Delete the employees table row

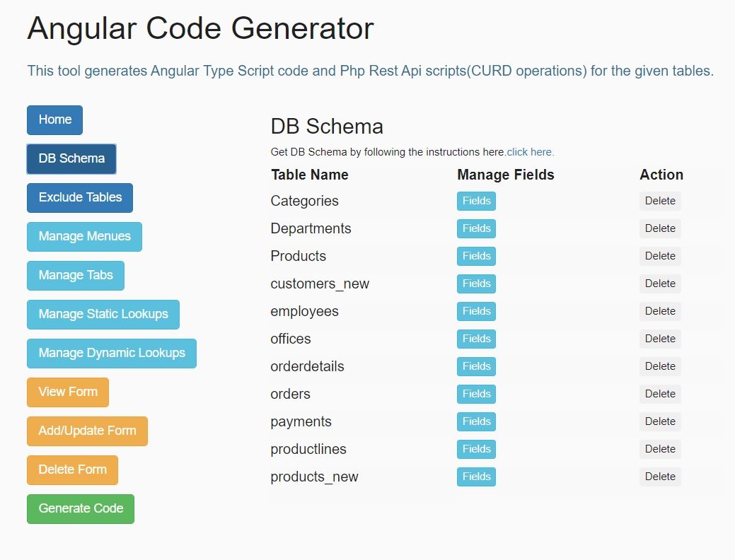tap(660, 312)
